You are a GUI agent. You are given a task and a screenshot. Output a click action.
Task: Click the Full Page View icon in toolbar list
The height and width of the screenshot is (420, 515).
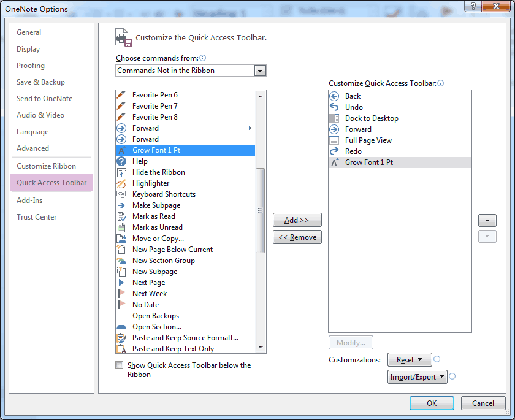click(x=334, y=140)
